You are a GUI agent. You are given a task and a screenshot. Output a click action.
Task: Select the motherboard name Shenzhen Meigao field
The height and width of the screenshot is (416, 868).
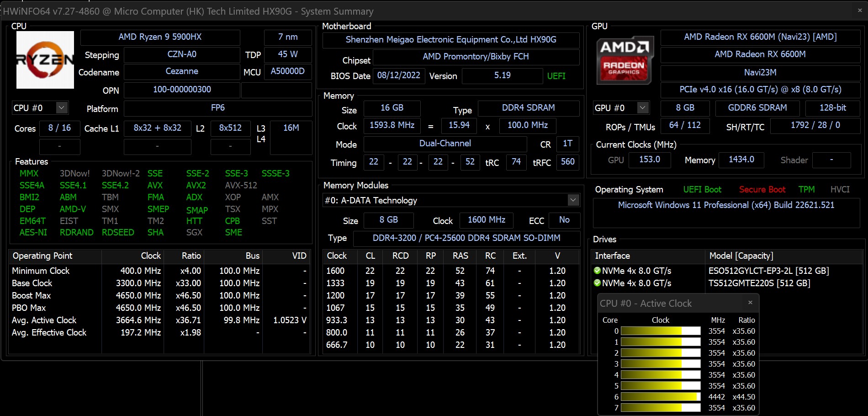click(451, 40)
